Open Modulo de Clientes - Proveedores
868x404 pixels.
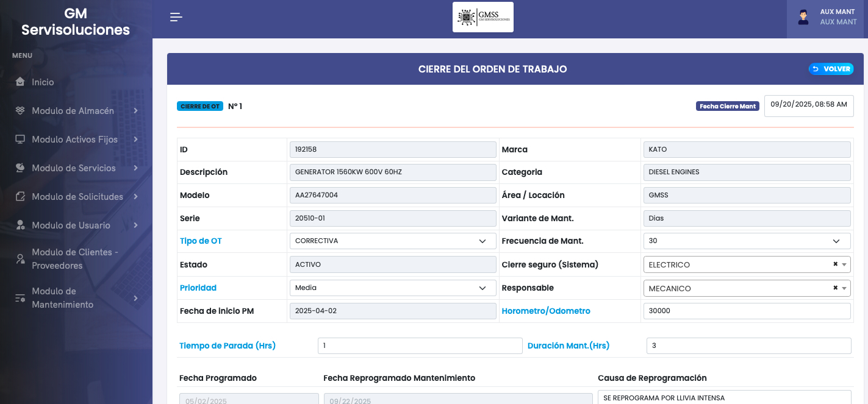coord(74,259)
